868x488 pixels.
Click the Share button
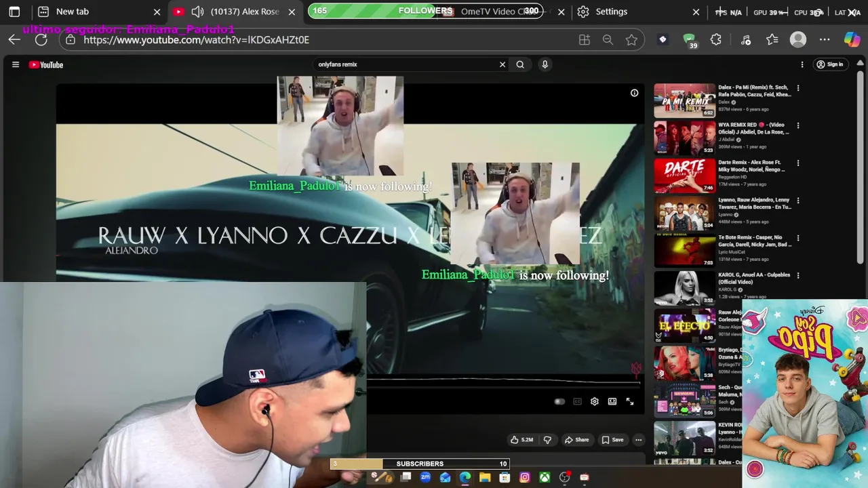click(576, 440)
